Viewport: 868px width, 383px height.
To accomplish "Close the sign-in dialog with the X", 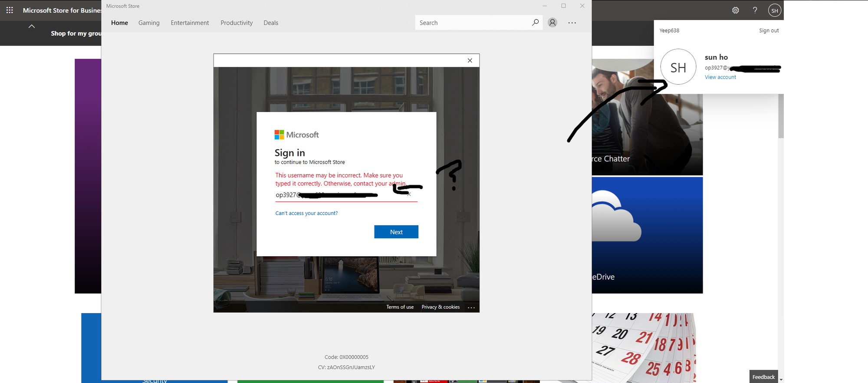I will click(470, 60).
